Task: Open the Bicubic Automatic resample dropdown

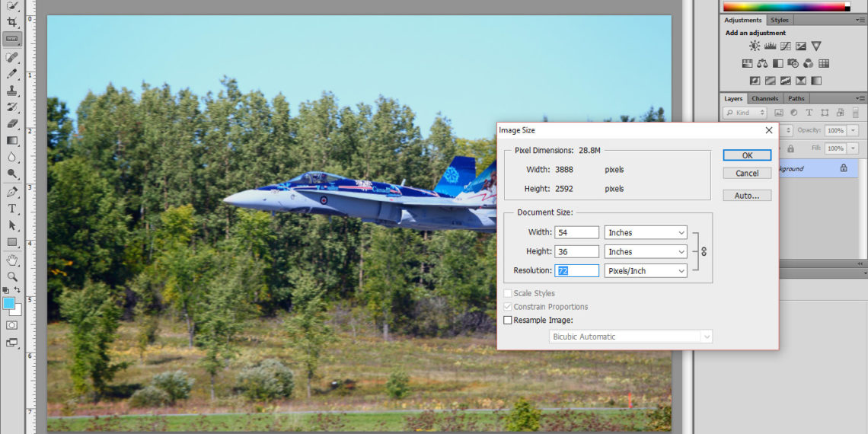Action: click(630, 337)
